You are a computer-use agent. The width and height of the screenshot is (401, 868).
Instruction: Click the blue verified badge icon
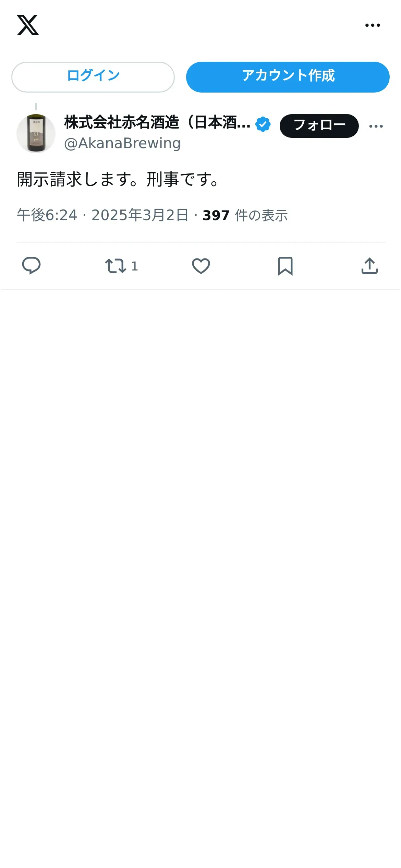coord(263,124)
